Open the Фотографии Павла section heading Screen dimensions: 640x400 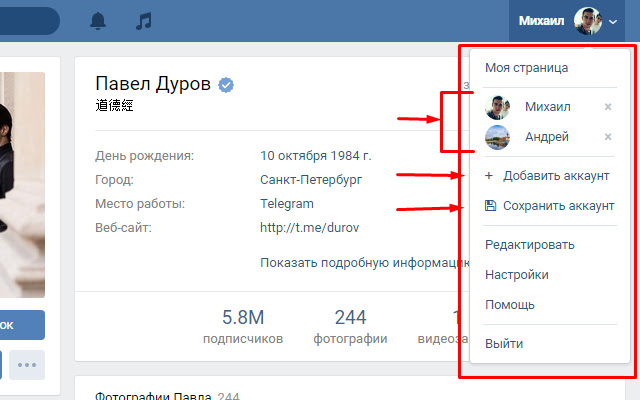pos(153,396)
